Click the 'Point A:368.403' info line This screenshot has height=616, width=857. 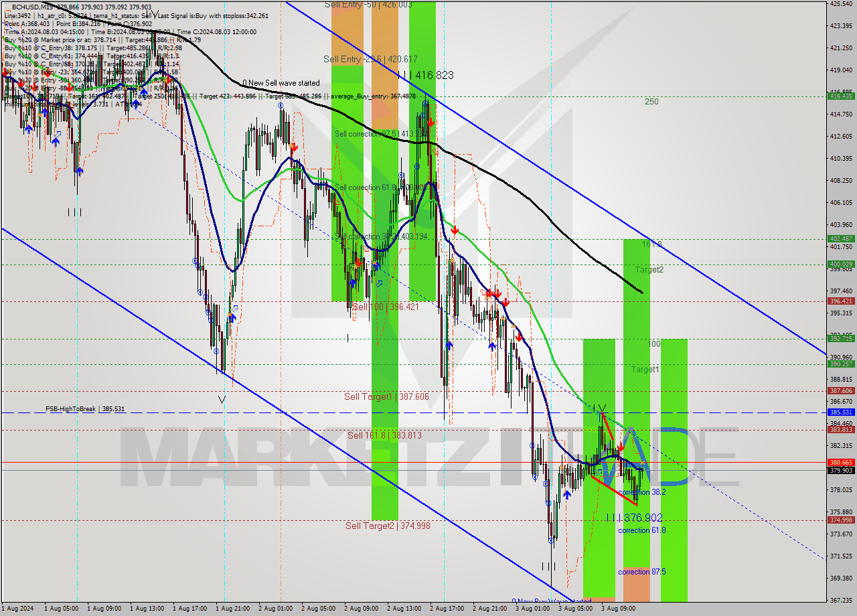pyautogui.click(x=78, y=23)
